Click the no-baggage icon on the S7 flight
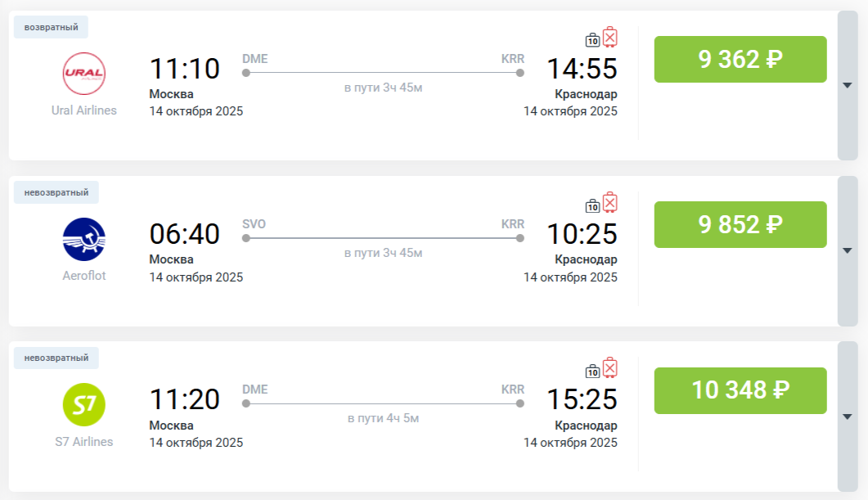 pyautogui.click(x=610, y=367)
